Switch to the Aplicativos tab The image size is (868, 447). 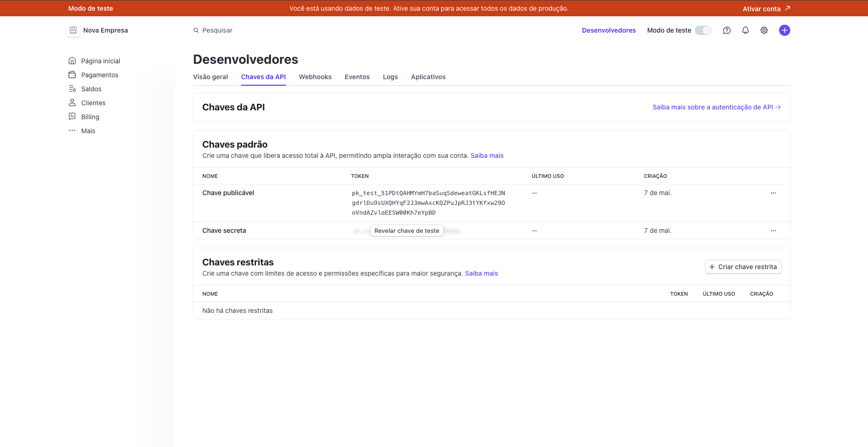pos(428,77)
